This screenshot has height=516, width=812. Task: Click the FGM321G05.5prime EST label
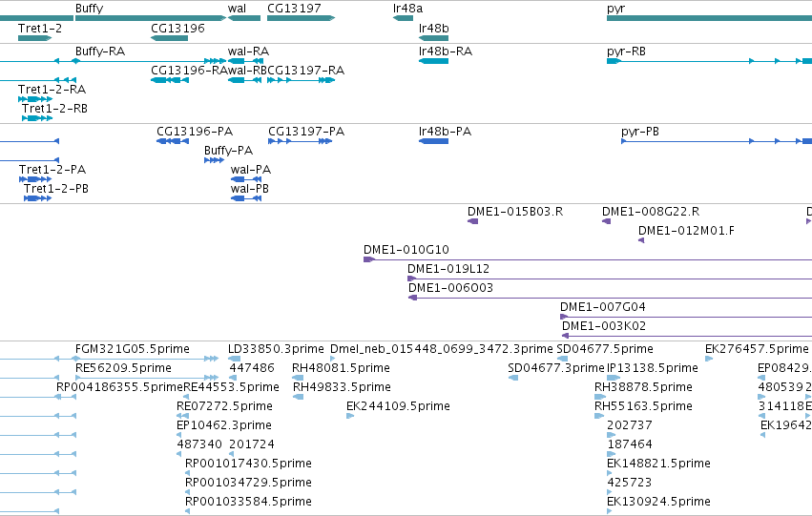coord(133,349)
